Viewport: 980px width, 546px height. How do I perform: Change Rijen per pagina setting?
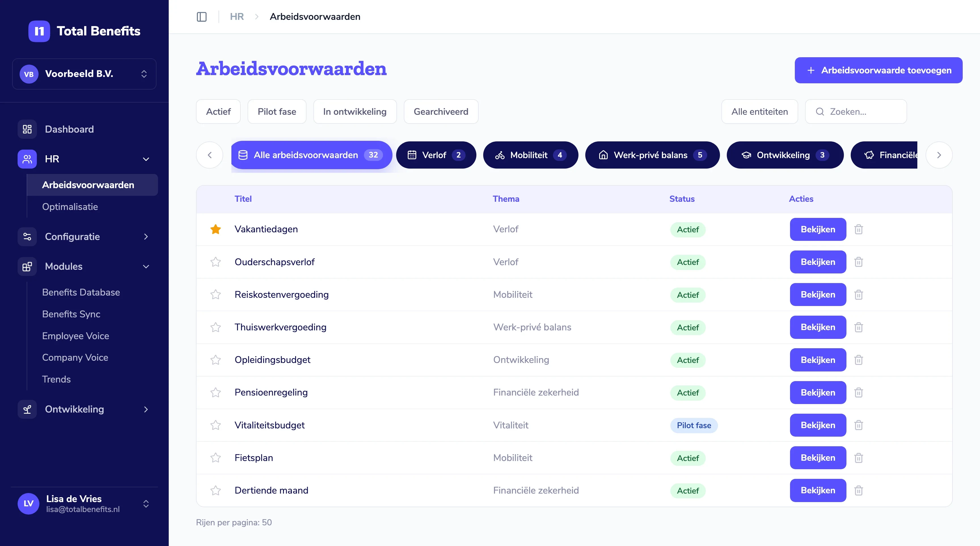[x=234, y=522]
